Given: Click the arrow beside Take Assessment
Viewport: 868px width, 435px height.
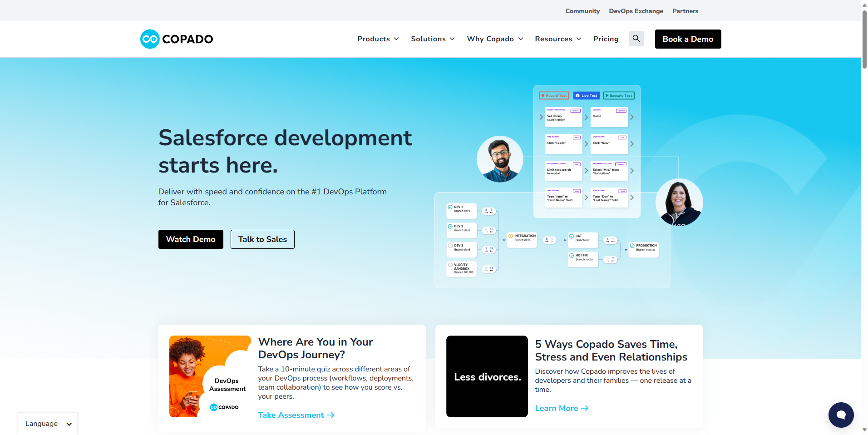Looking at the screenshot, I should (x=330, y=415).
